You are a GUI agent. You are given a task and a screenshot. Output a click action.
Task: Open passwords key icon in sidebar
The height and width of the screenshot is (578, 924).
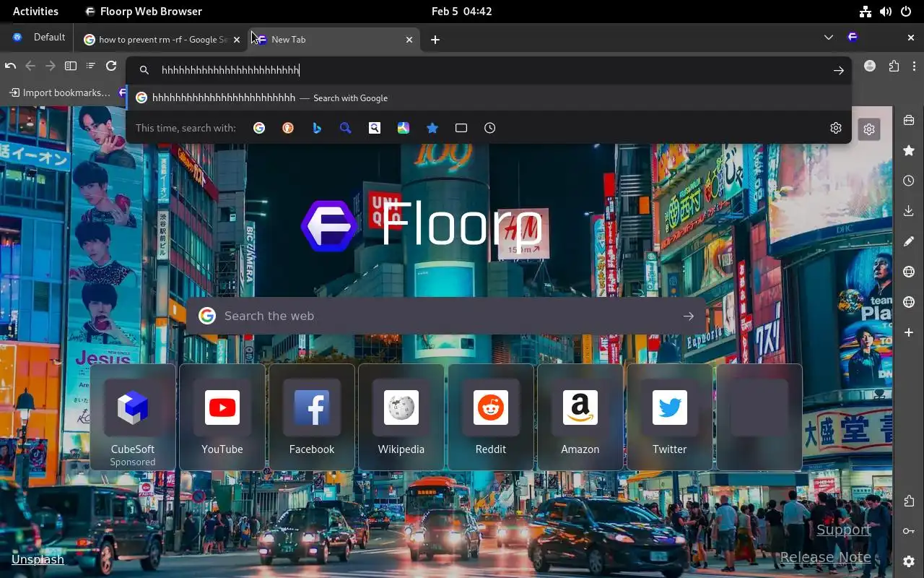point(909,531)
